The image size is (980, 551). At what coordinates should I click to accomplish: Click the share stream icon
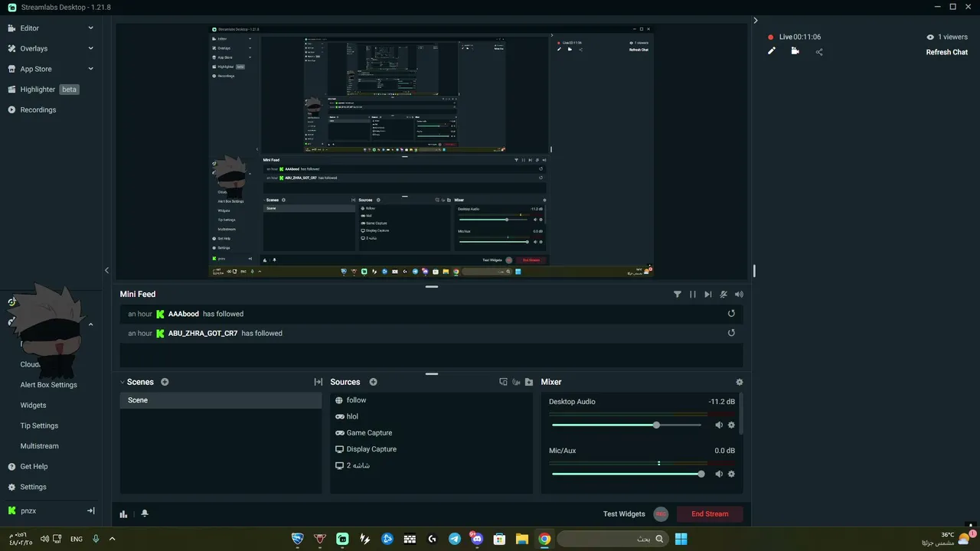point(819,52)
